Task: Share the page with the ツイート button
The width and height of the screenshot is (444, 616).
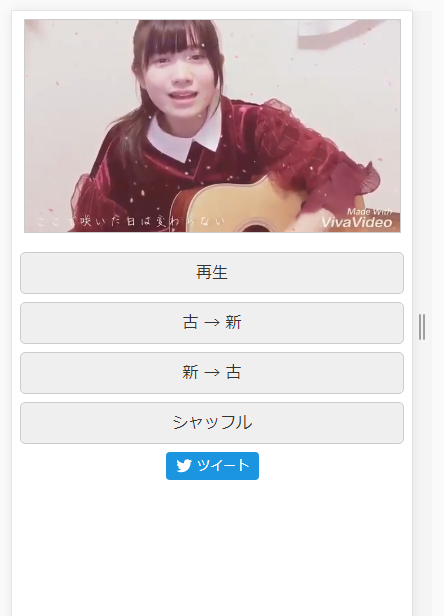Action: [212, 466]
